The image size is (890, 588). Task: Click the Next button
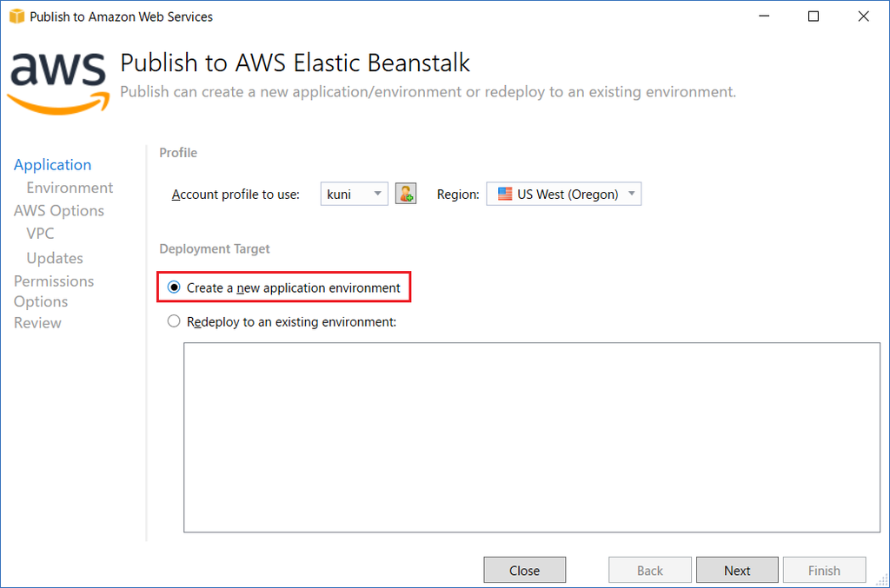[x=737, y=570]
